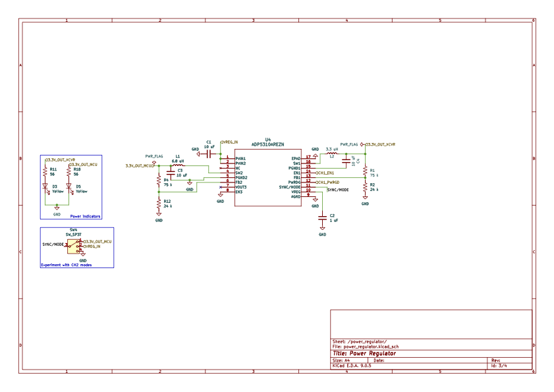554x392 pixels.
Task: Click the Experiment with CH2 modes annotation
Action: 66,264
